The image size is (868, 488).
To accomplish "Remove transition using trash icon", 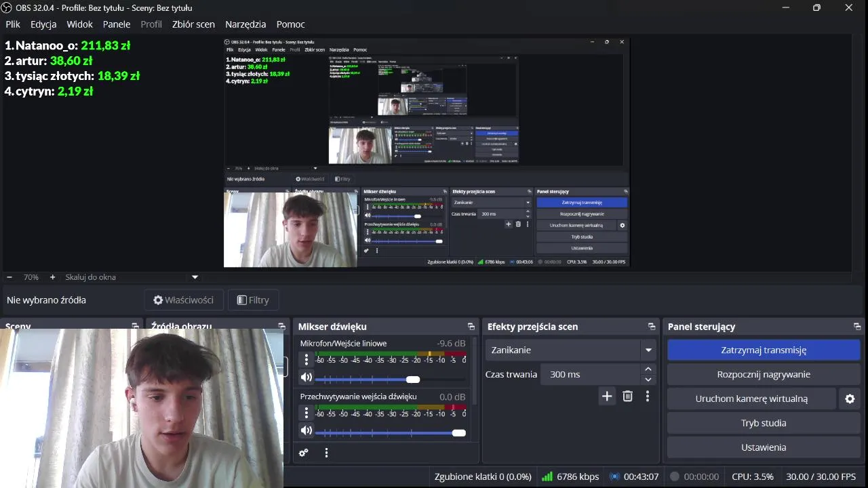I will 627,396.
